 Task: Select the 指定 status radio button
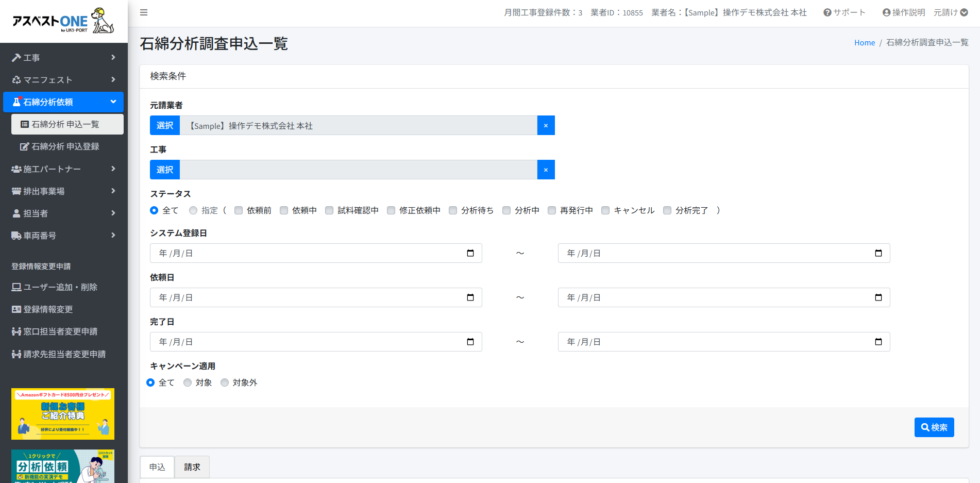point(193,210)
